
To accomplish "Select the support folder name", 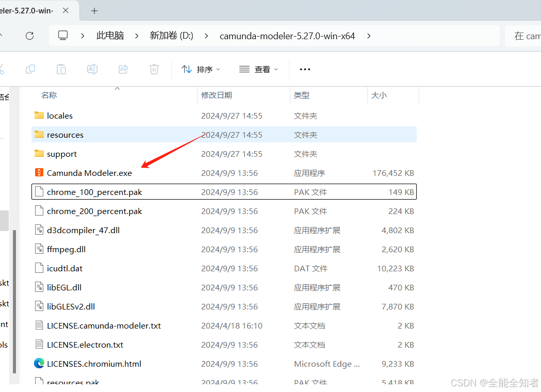I will tap(62, 154).
